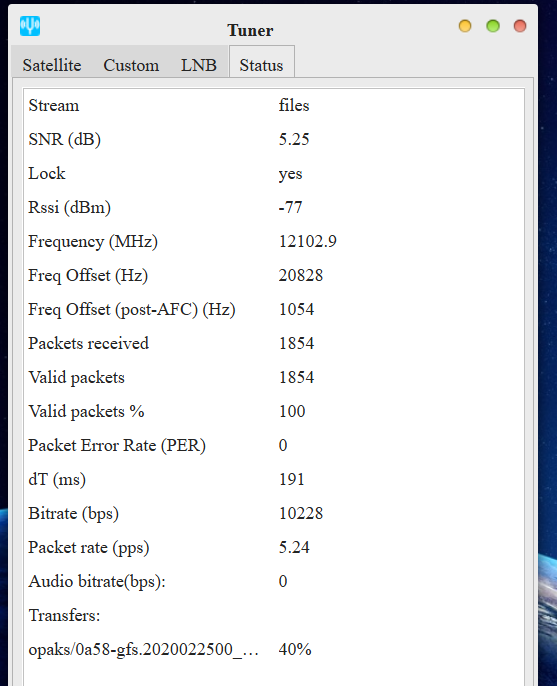Open the Custom tab
Image resolution: width=557 pixels, height=686 pixels.
(x=131, y=65)
